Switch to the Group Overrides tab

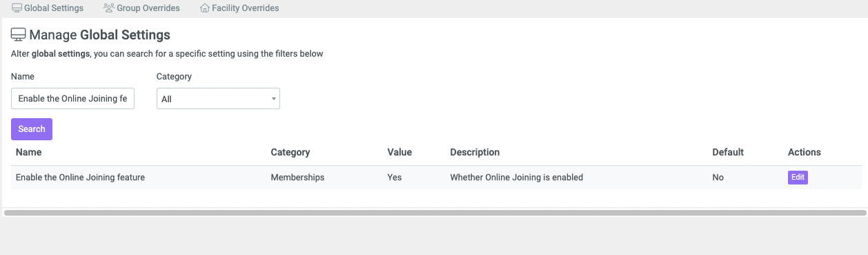click(x=141, y=8)
